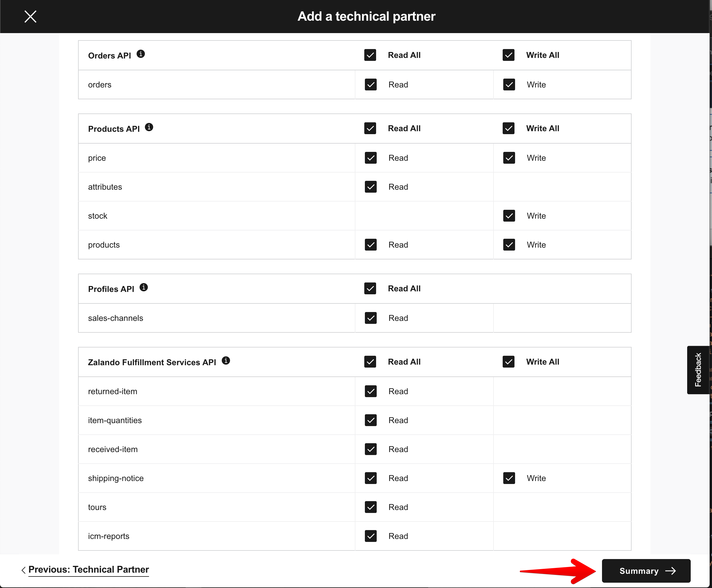This screenshot has width=712, height=588.
Task: Uncheck Read for products row
Action: (x=371, y=245)
